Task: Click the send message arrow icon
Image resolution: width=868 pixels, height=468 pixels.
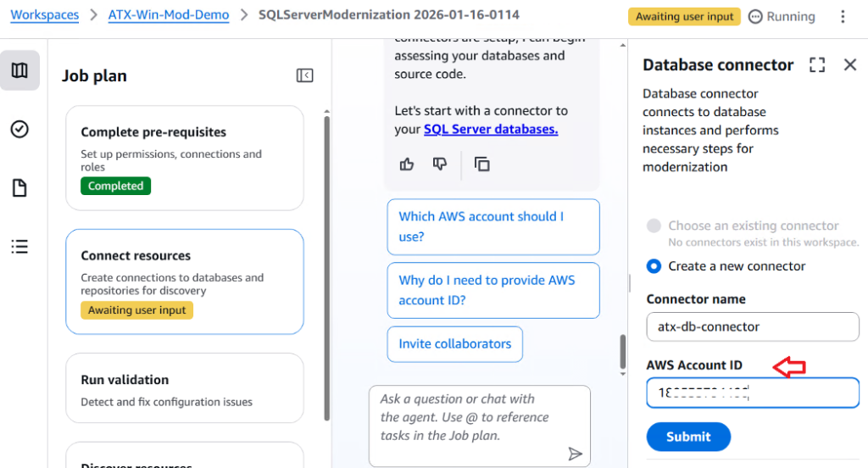Action: [x=575, y=454]
